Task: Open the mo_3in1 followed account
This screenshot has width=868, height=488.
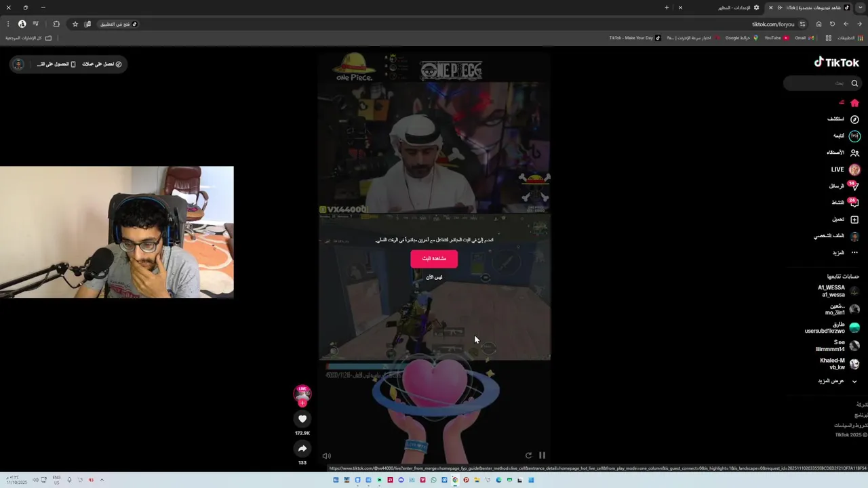Action: coord(842,309)
